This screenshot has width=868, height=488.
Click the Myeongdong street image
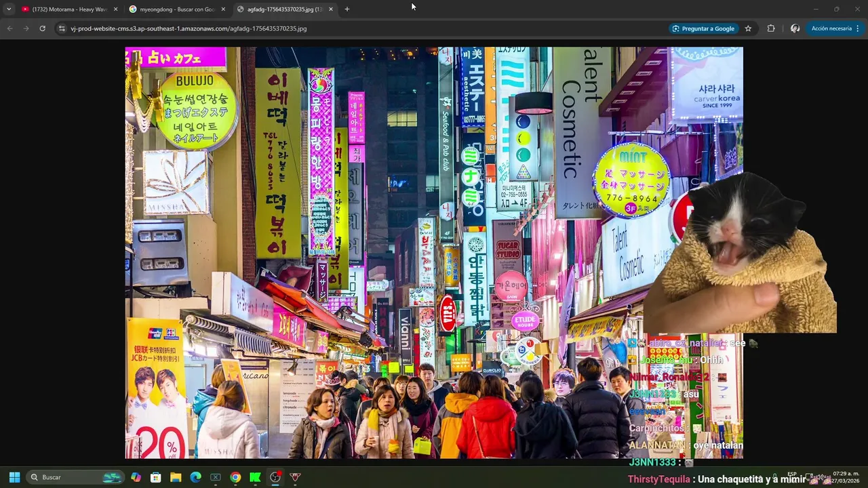(x=434, y=252)
